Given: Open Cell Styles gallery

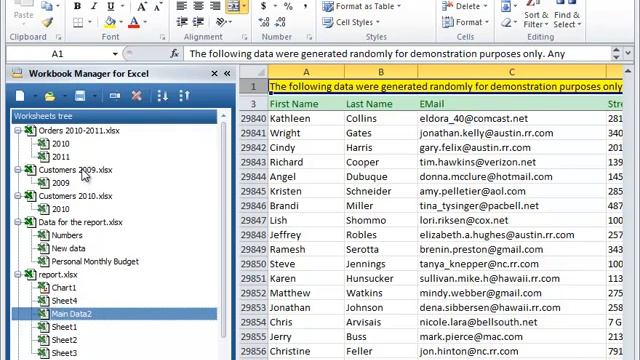Looking at the screenshot, I should click(x=351, y=22).
